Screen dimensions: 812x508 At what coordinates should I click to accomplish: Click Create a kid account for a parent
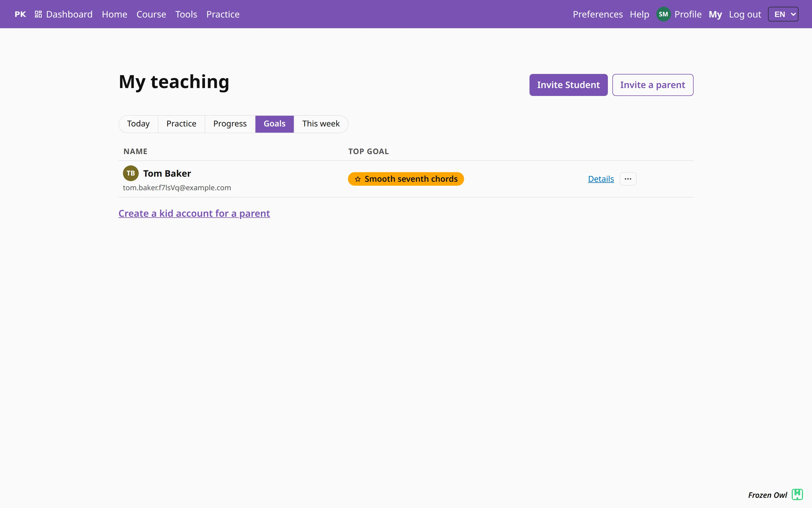tap(194, 213)
